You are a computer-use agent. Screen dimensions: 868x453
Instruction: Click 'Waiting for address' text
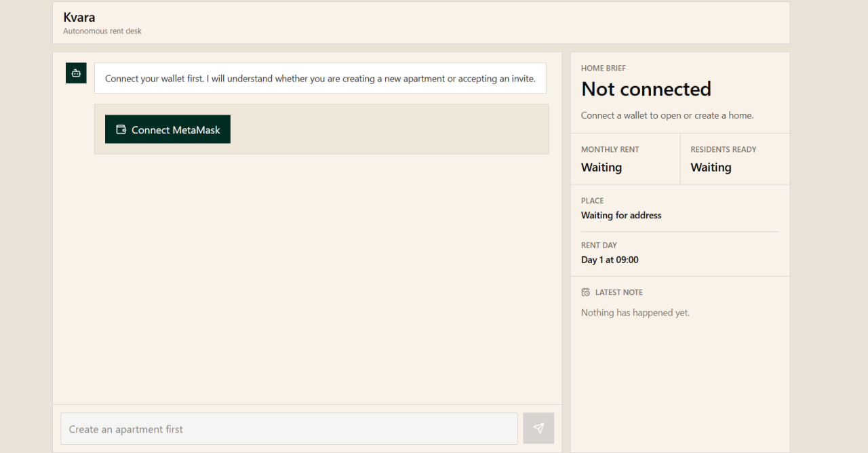point(621,216)
